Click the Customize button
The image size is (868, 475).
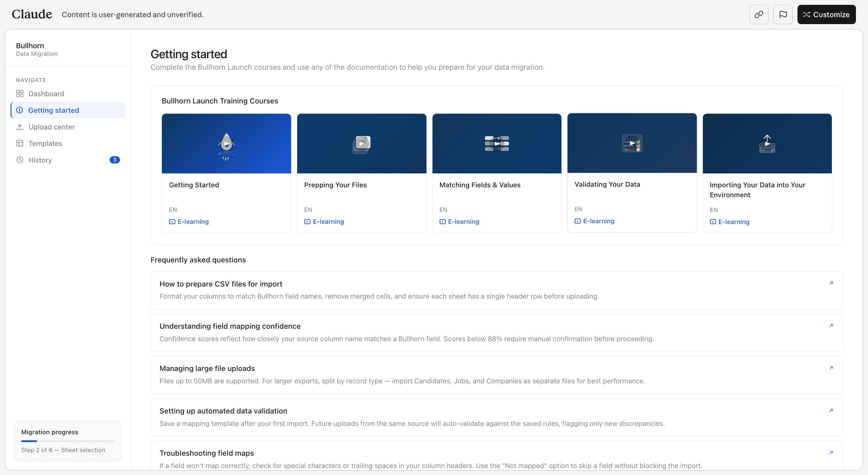click(x=826, y=14)
